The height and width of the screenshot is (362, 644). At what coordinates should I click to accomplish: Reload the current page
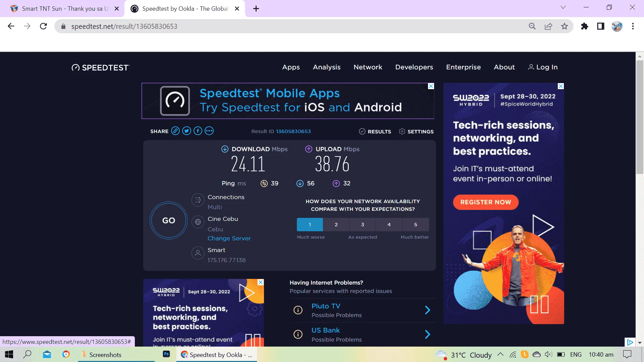pyautogui.click(x=43, y=26)
